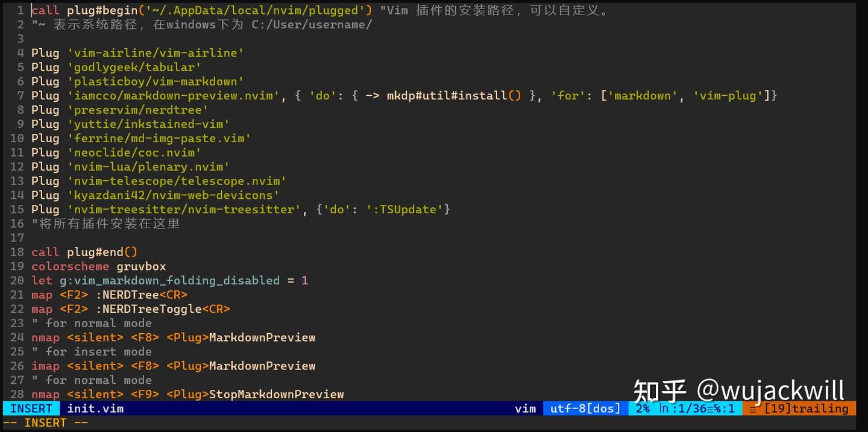Click the utf-8[dos] encoding indicator
The image size is (868, 432).
584,409
